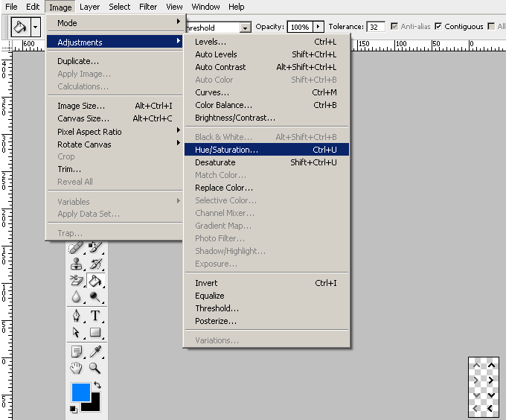Swap foreground and background colors
Image resolution: width=506 pixels, height=420 pixels.
pyautogui.click(x=97, y=386)
